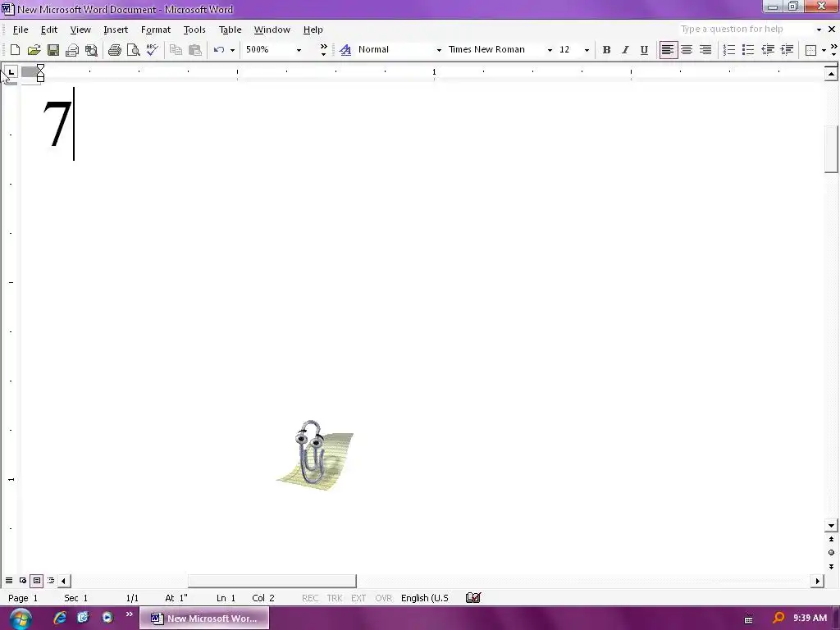
Task: Switch to Outline view button
Action: [x=50, y=581]
